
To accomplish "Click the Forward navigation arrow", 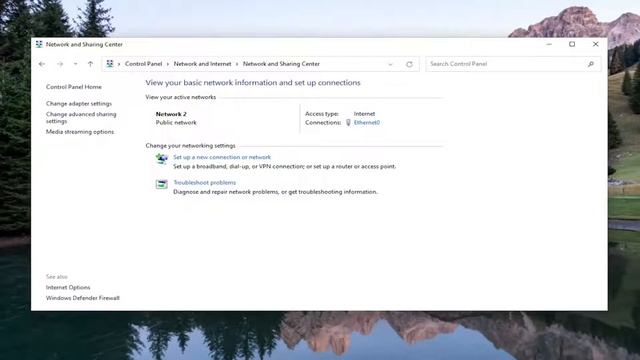I will click(x=60, y=64).
